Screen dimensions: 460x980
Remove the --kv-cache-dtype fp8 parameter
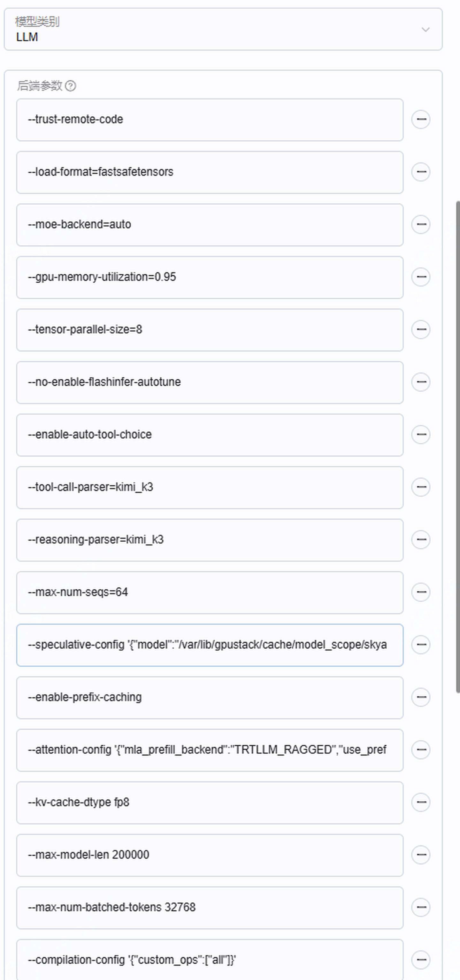click(x=420, y=802)
